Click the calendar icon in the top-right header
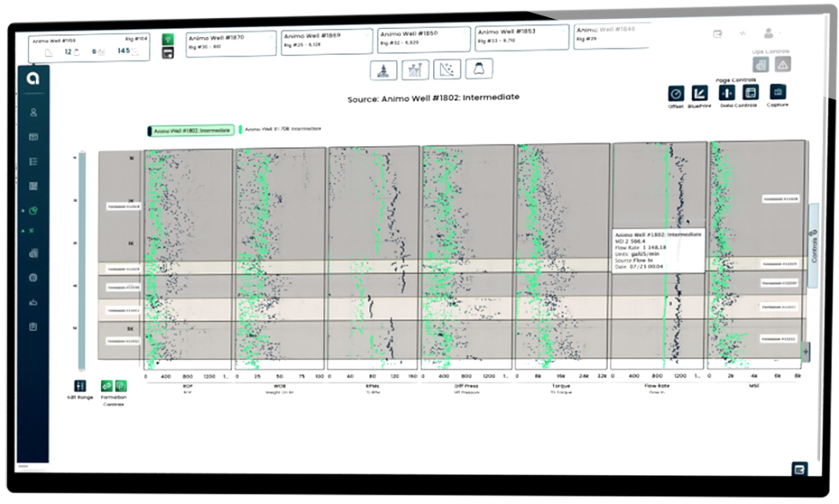Image resolution: width=839 pixels, height=504 pixels. (x=717, y=33)
